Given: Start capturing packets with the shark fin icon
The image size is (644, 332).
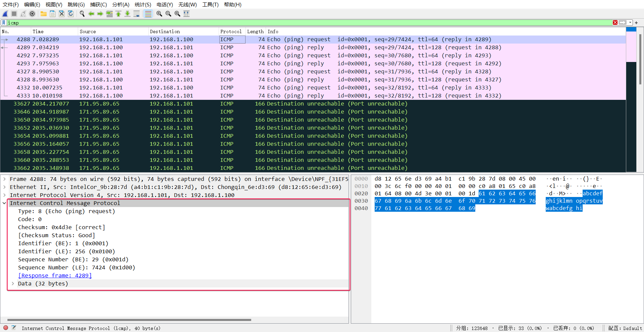Looking at the screenshot, I should coord(5,14).
